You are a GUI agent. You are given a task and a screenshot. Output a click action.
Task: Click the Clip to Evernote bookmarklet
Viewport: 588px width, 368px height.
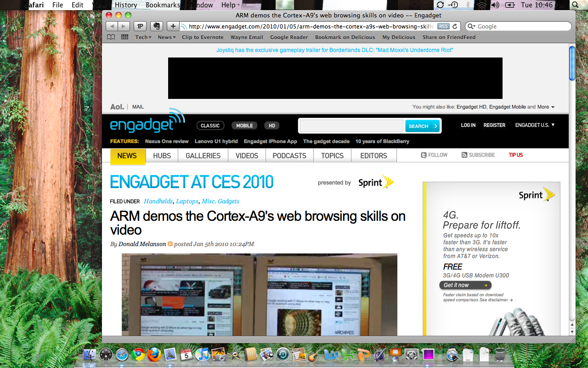(x=203, y=37)
